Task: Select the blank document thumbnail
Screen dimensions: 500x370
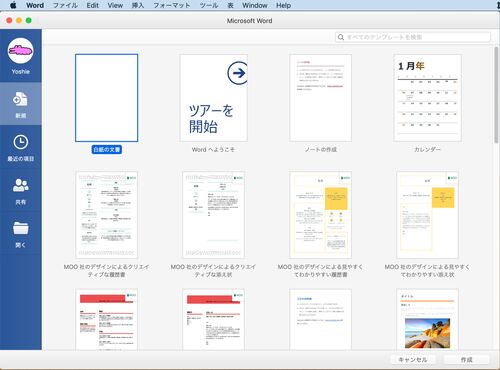Action: (106, 98)
